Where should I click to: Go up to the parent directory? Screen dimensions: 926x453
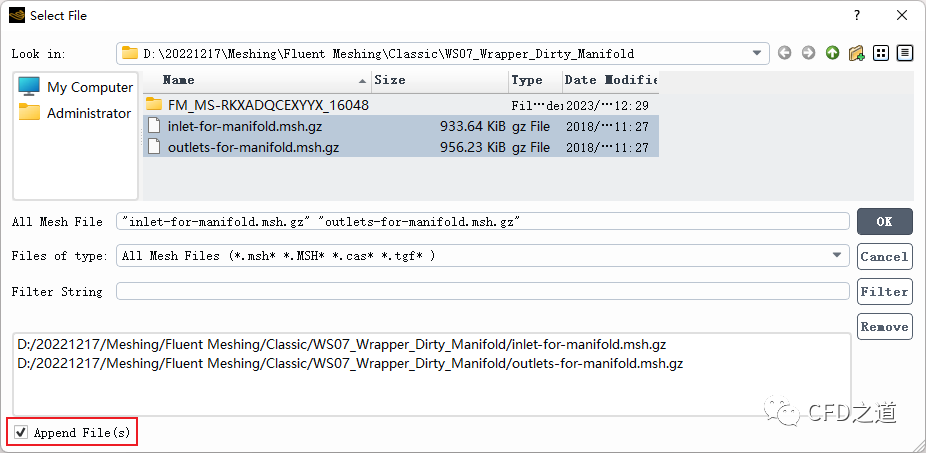click(832, 53)
